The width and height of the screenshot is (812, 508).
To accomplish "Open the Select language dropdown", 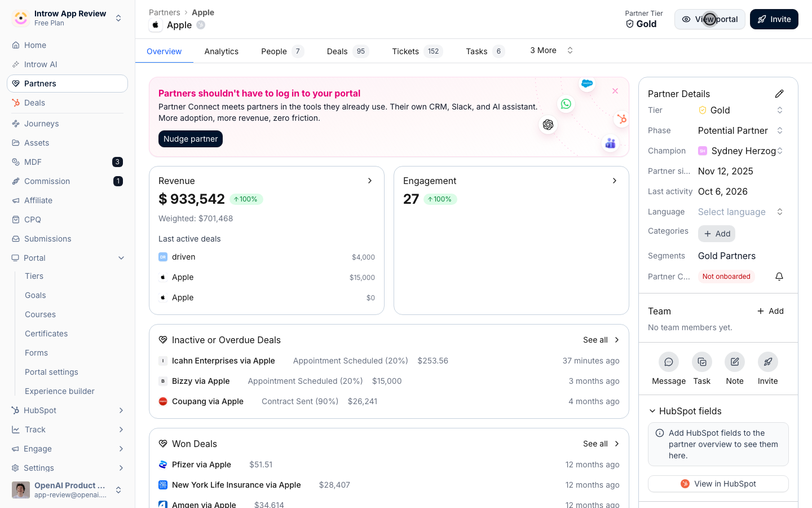I will click(x=741, y=212).
